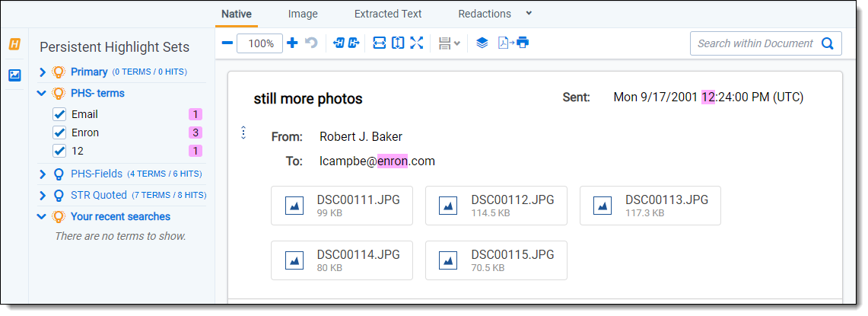The width and height of the screenshot is (868, 316).
Task: Click the zoom out minus icon
Action: [227, 43]
